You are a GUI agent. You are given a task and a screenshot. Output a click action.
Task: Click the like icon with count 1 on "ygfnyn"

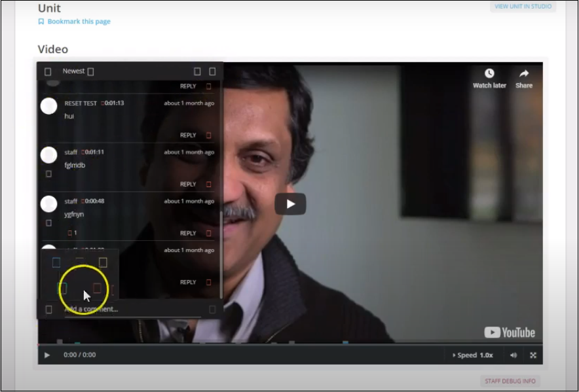(x=71, y=233)
